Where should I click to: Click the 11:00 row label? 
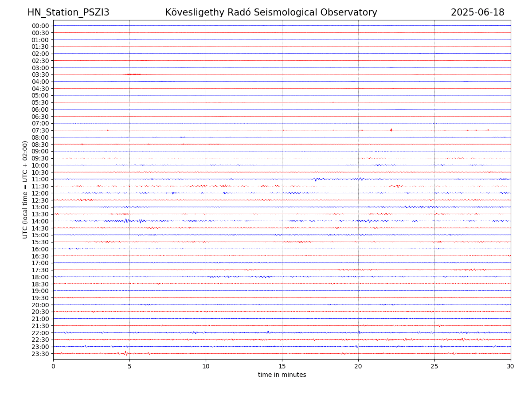pos(40,179)
